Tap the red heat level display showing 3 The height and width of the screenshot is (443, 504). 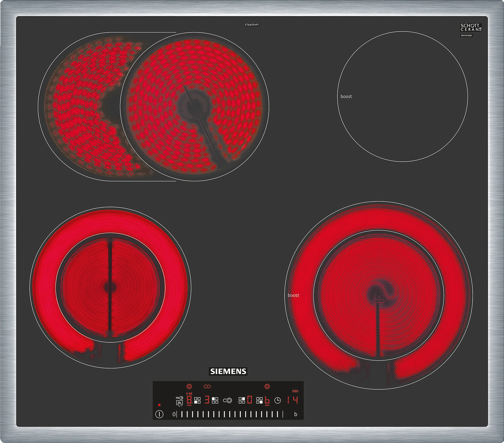pyautogui.click(x=207, y=400)
